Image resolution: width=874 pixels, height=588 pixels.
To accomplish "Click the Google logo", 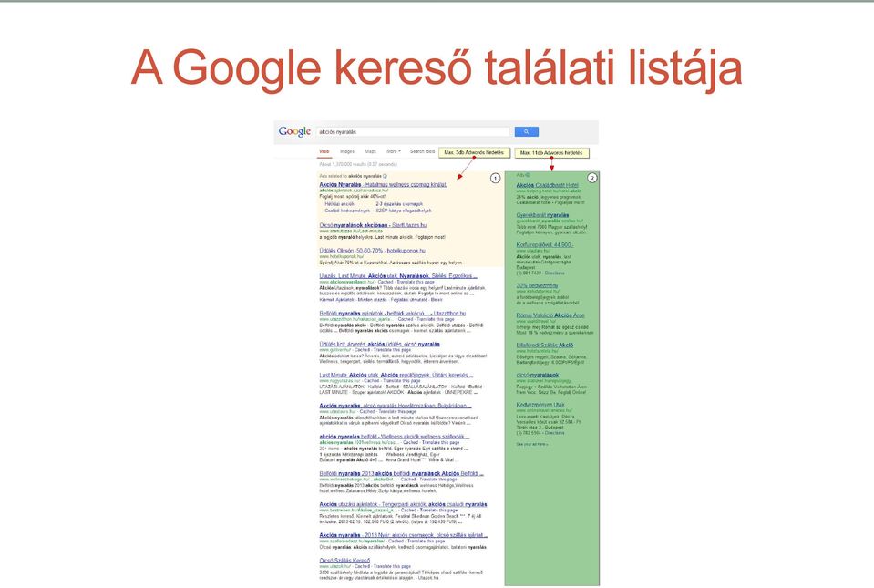I will click(x=294, y=131).
